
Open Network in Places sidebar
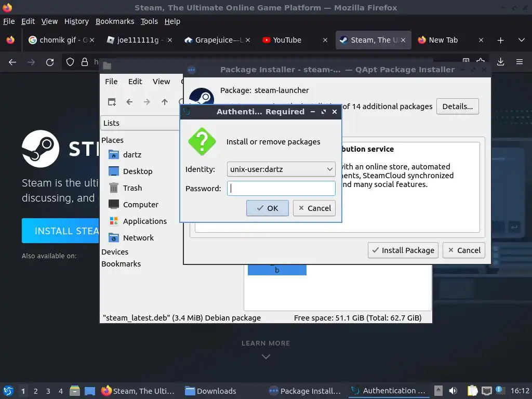pyautogui.click(x=138, y=238)
